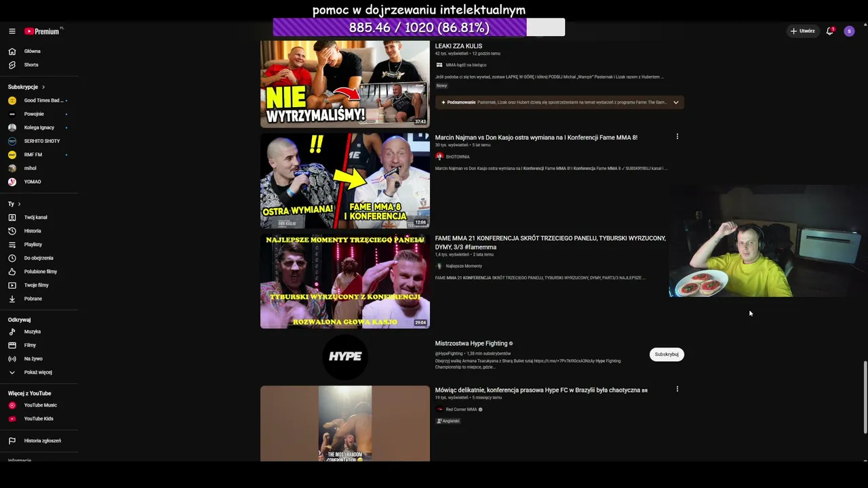Play the Hype FC conference thumbnail

click(345, 424)
